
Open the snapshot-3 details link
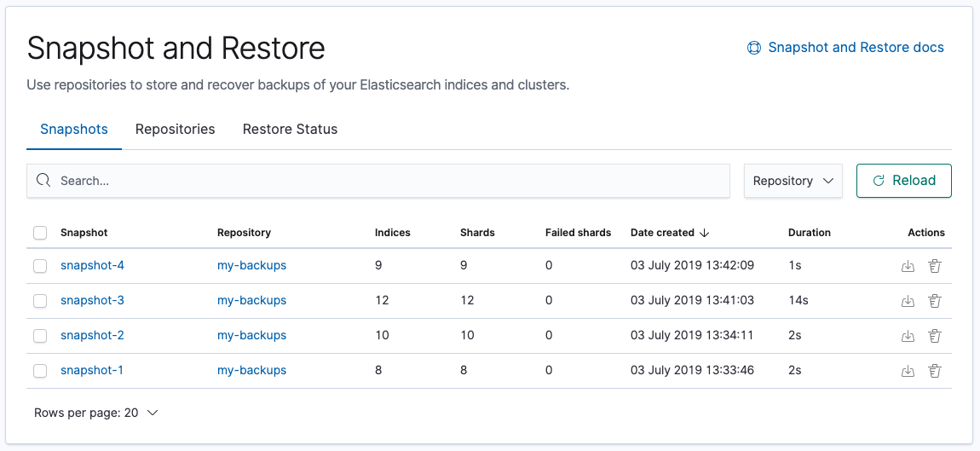(x=92, y=301)
